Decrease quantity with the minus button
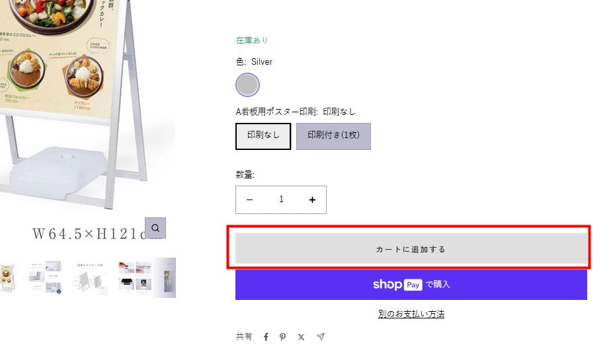This screenshot has width=609, height=364. [250, 200]
